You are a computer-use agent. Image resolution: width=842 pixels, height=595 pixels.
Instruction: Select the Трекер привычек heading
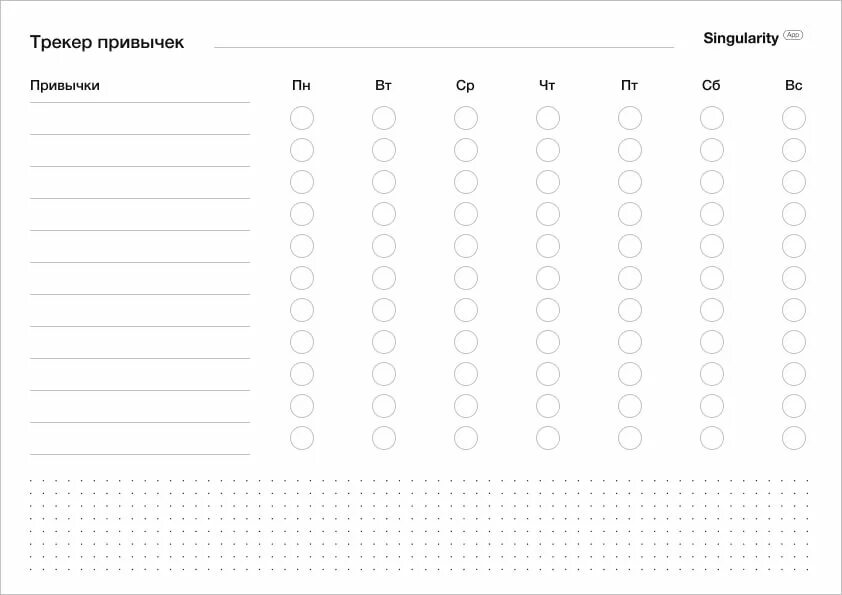(107, 42)
